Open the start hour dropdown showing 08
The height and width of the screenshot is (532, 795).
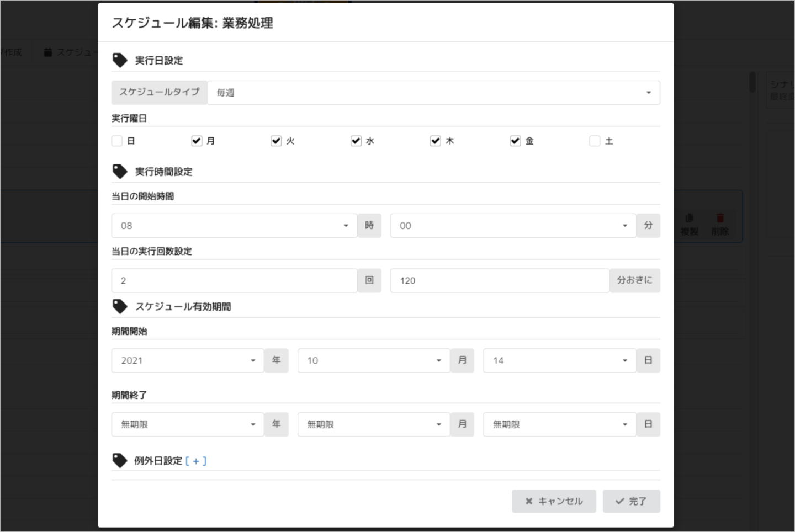coord(234,226)
